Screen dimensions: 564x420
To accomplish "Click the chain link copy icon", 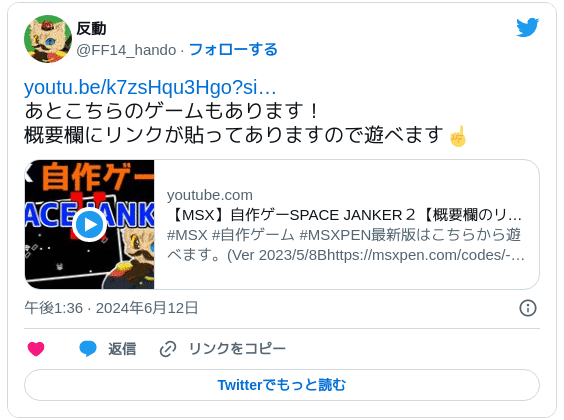I will 168,349.
